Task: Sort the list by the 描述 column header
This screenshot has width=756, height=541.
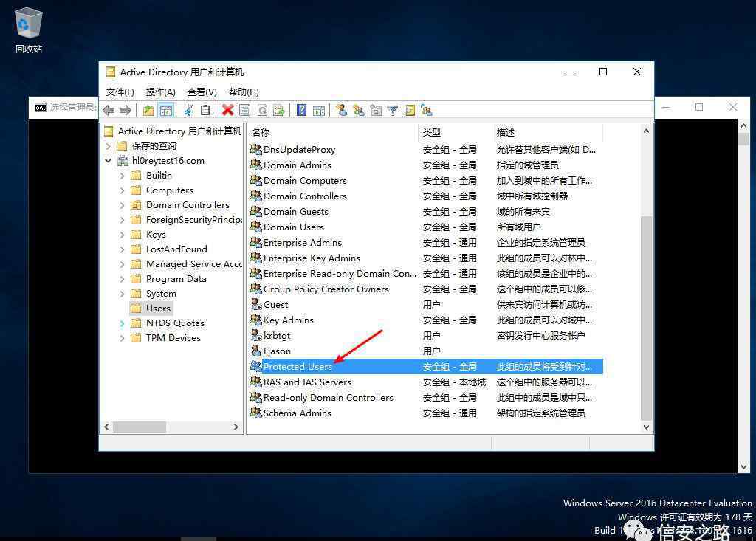Action: pos(547,132)
